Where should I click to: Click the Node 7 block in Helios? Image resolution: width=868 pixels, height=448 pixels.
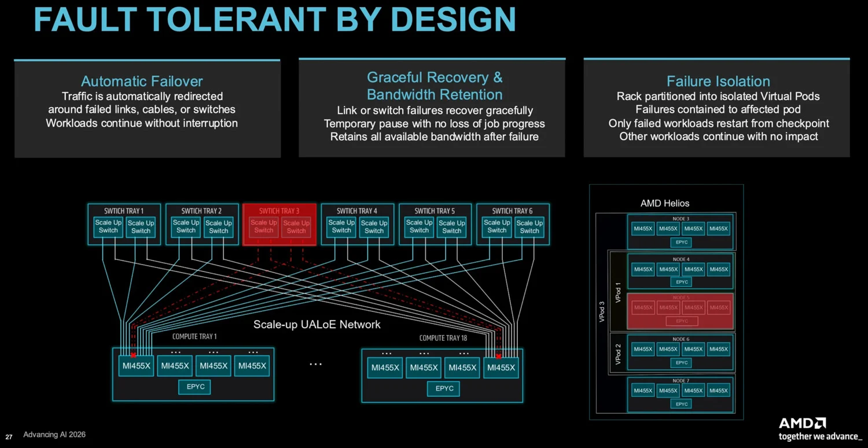pos(681,394)
